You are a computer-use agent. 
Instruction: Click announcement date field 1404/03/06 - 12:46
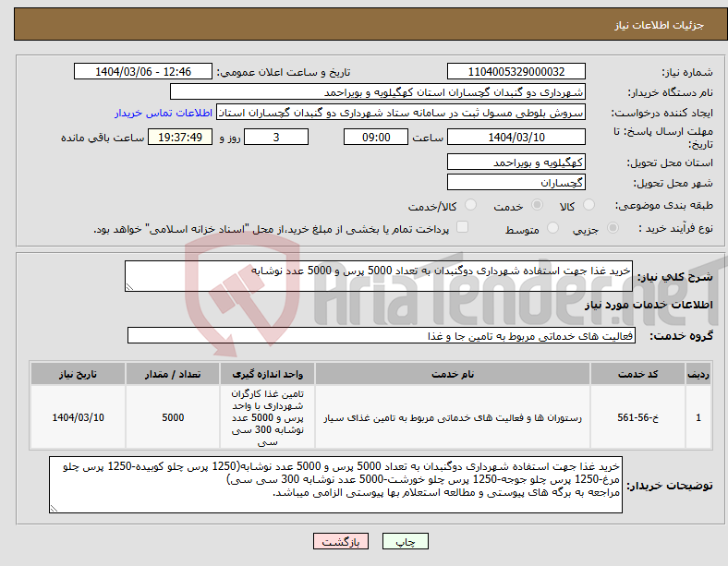click(143, 71)
